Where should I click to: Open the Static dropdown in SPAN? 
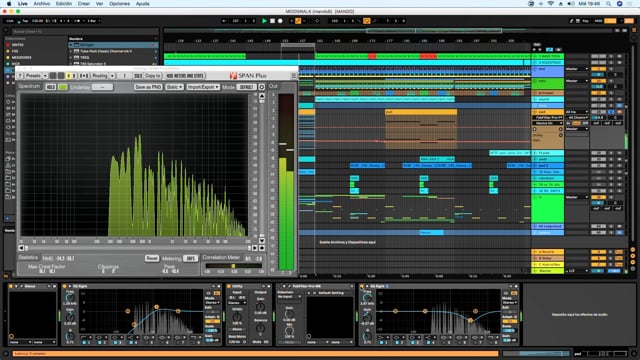coord(174,87)
